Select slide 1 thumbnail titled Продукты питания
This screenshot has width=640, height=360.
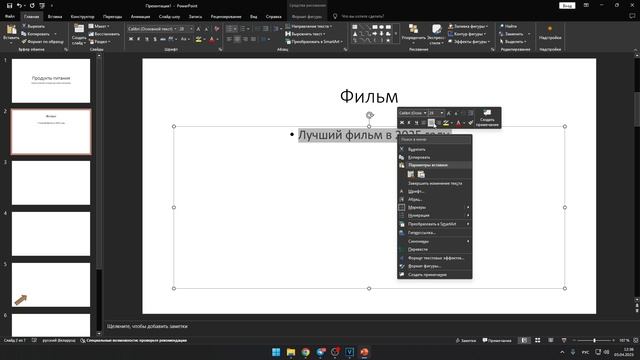pos(51,81)
